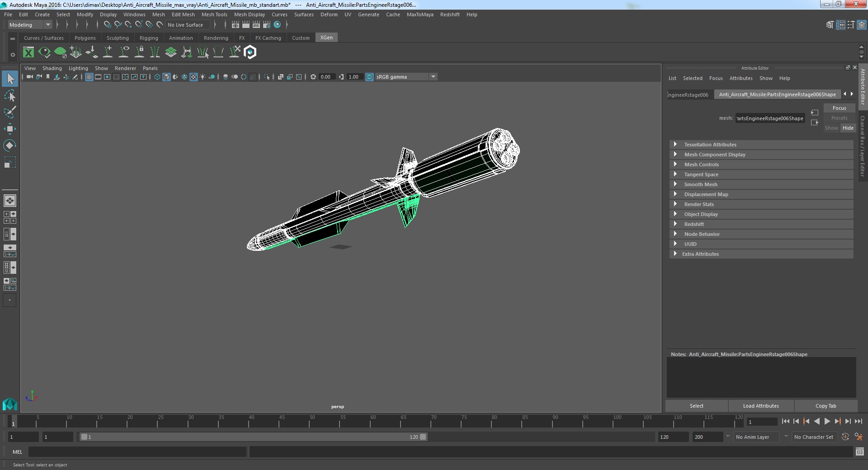Image resolution: width=868 pixels, height=470 pixels.
Task: Click the XGen clear preview icon
Action: (x=60, y=52)
